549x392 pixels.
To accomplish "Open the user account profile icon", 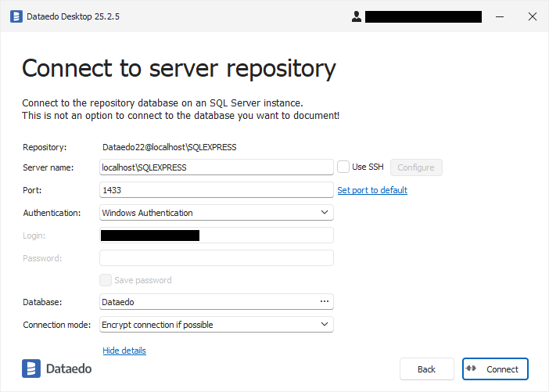I will pyautogui.click(x=357, y=16).
